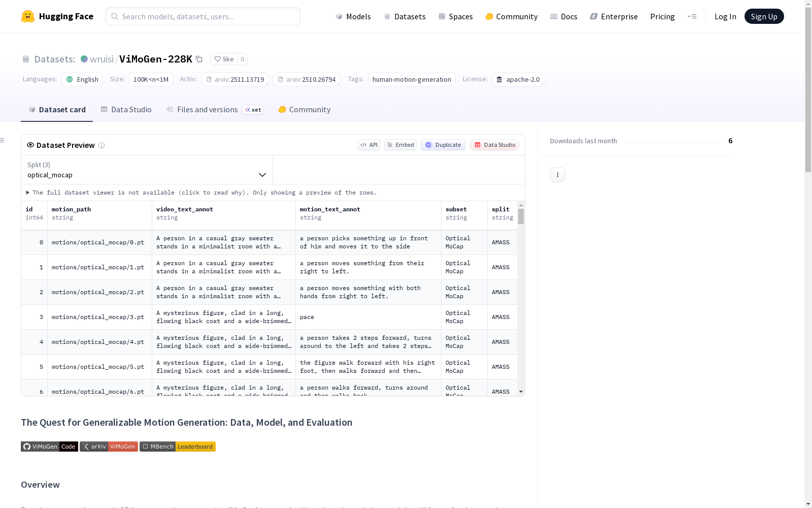This screenshot has height=508, width=812.
Task: Open the left table-of-contents sidebar icon
Action: 3,140
